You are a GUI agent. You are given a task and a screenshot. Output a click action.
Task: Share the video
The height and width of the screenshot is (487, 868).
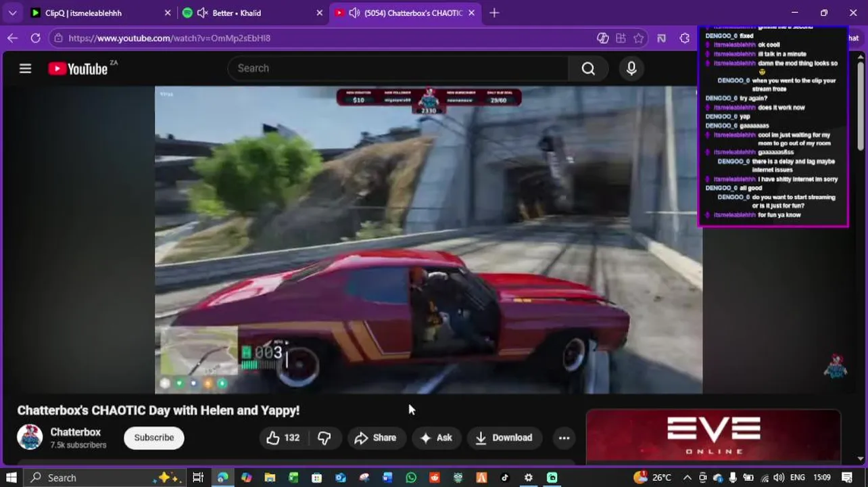[x=376, y=438]
